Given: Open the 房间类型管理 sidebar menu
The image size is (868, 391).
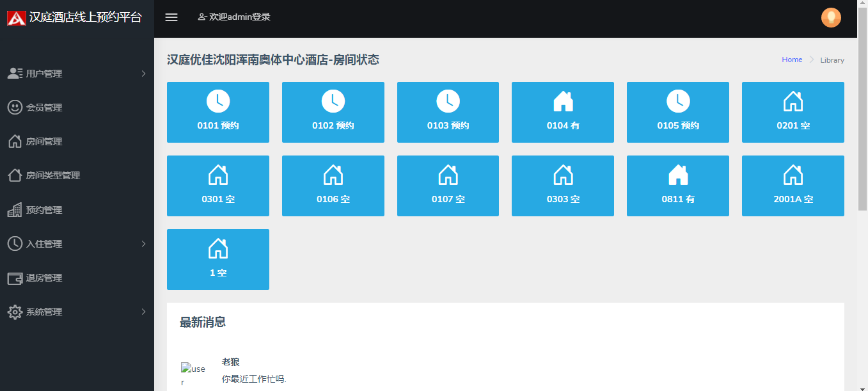Looking at the screenshot, I should pyautogui.click(x=77, y=175).
